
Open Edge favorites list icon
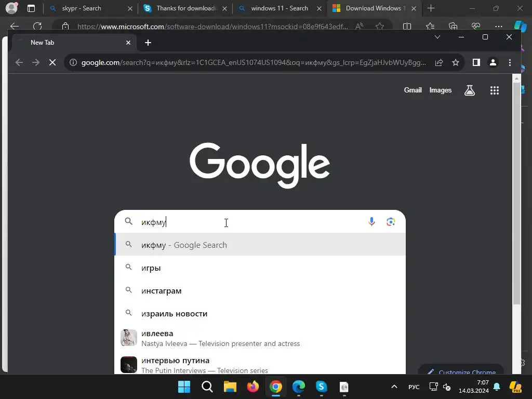[430, 26]
